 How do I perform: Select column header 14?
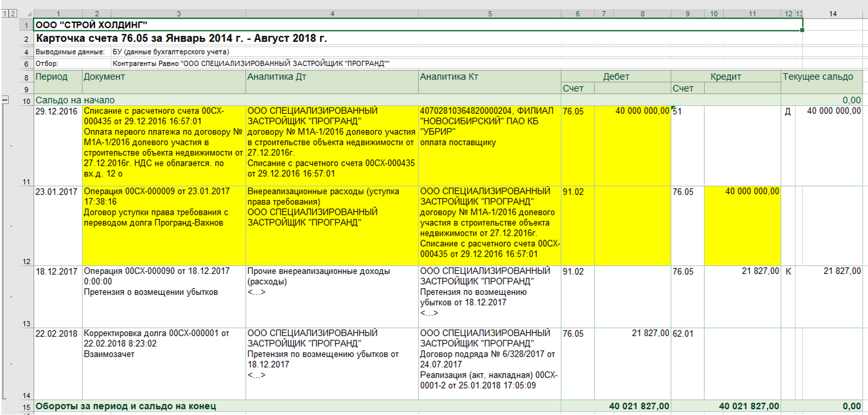click(x=833, y=13)
